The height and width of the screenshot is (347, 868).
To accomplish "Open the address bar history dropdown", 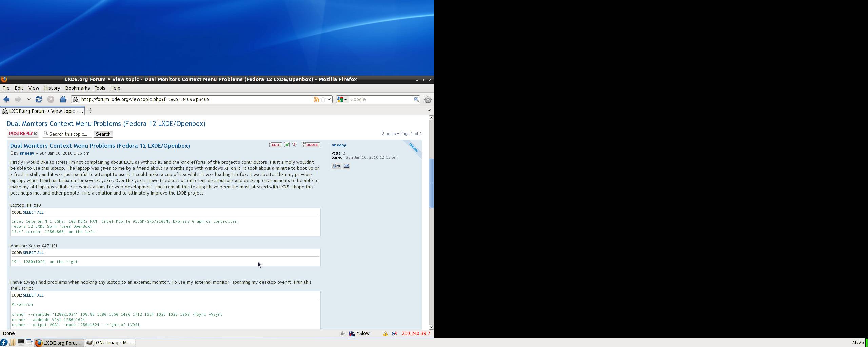I will point(329,99).
